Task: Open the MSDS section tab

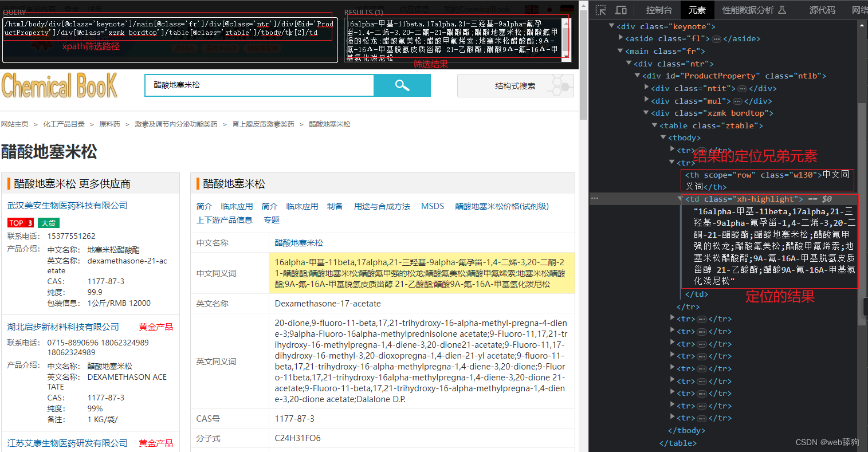Action: (x=433, y=206)
